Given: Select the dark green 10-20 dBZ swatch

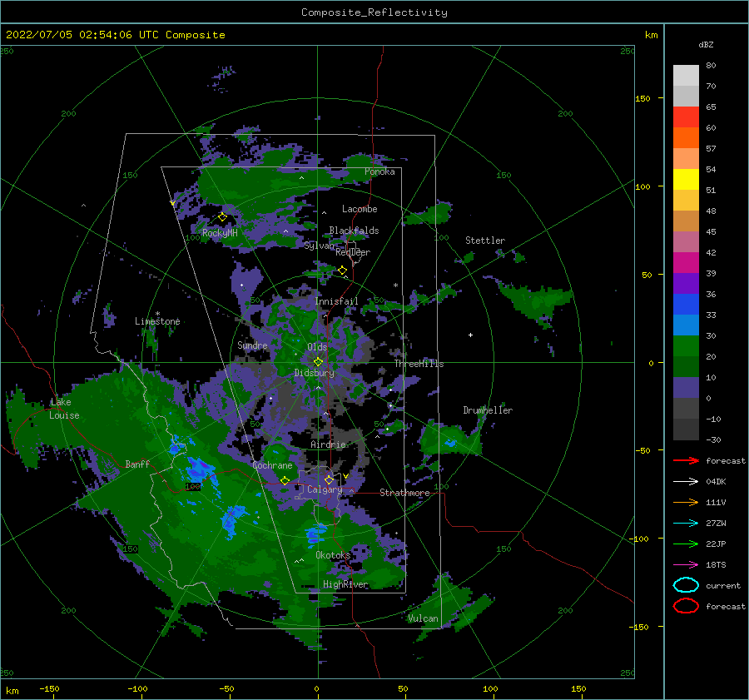Looking at the screenshot, I should click(x=686, y=367).
